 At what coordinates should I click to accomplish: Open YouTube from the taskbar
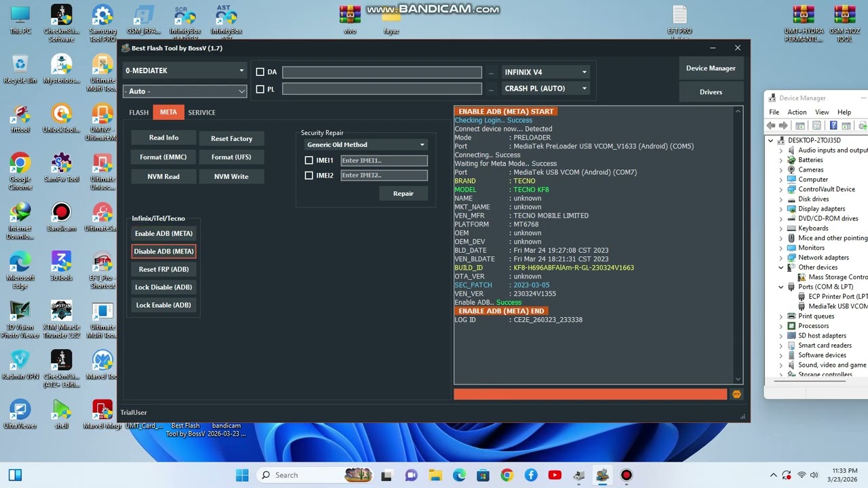[555, 475]
